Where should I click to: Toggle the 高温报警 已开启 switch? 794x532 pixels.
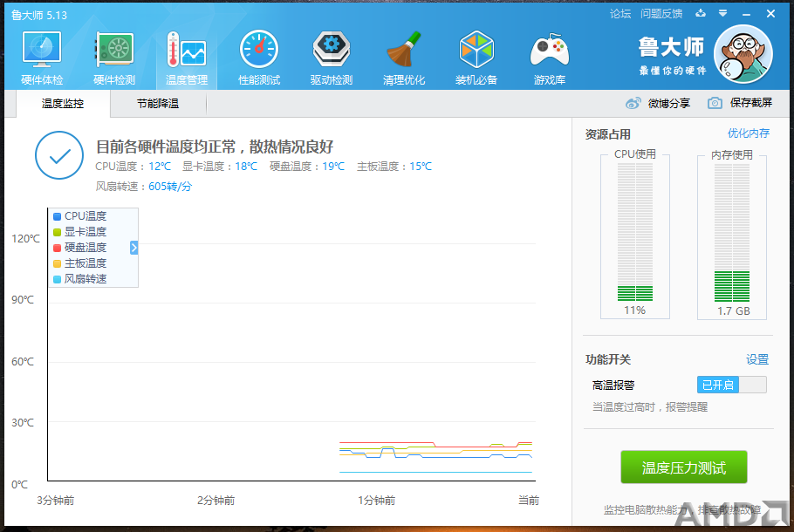pyautogui.click(x=732, y=385)
